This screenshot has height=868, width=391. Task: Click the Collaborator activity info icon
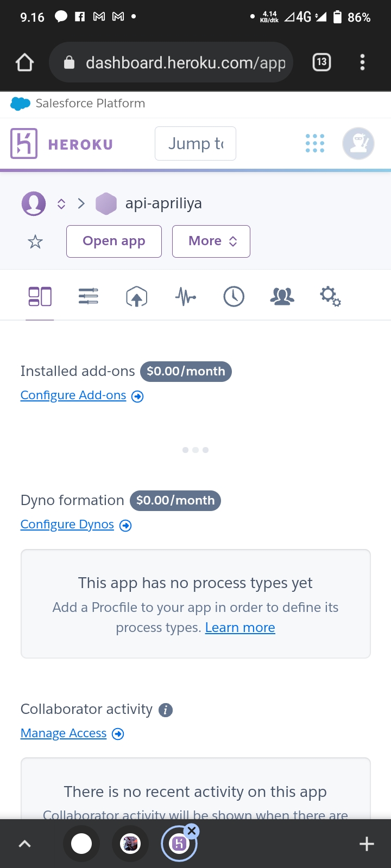(166, 710)
